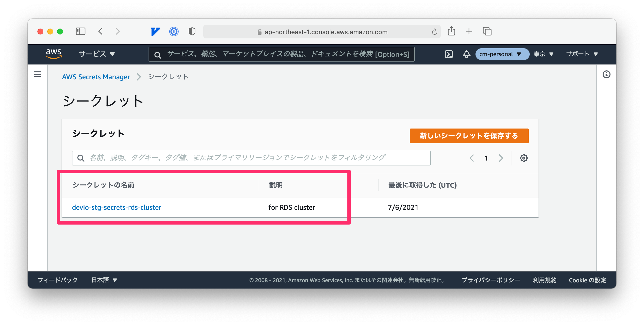Click the search magnifier in the filter field

tap(81, 158)
